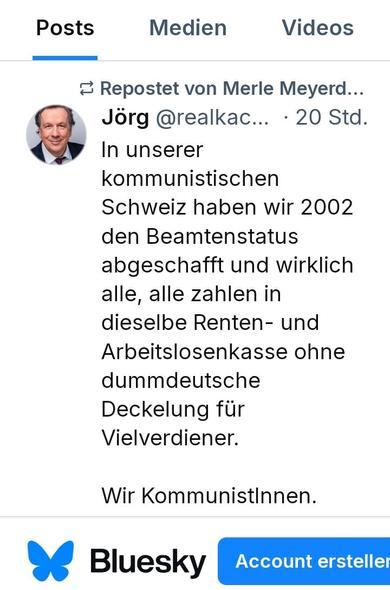Click the 20 Std. timestamp
The width and height of the screenshot is (390, 590).
pyautogui.click(x=331, y=118)
